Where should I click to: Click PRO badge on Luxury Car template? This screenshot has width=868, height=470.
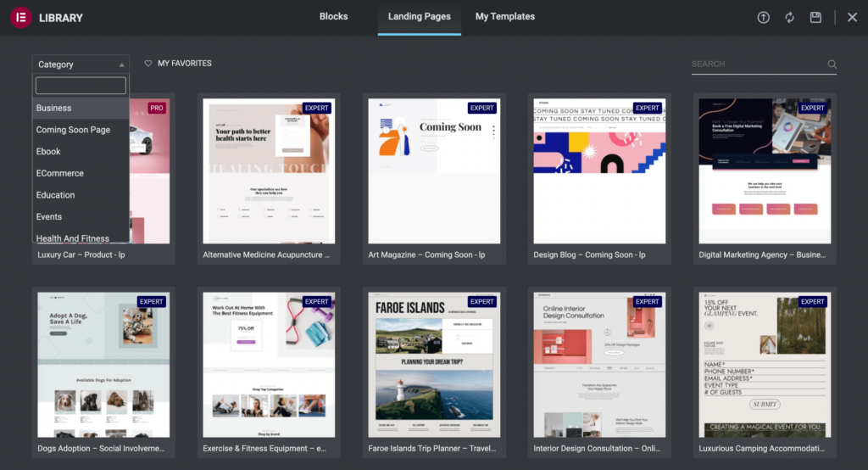tap(157, 108)
